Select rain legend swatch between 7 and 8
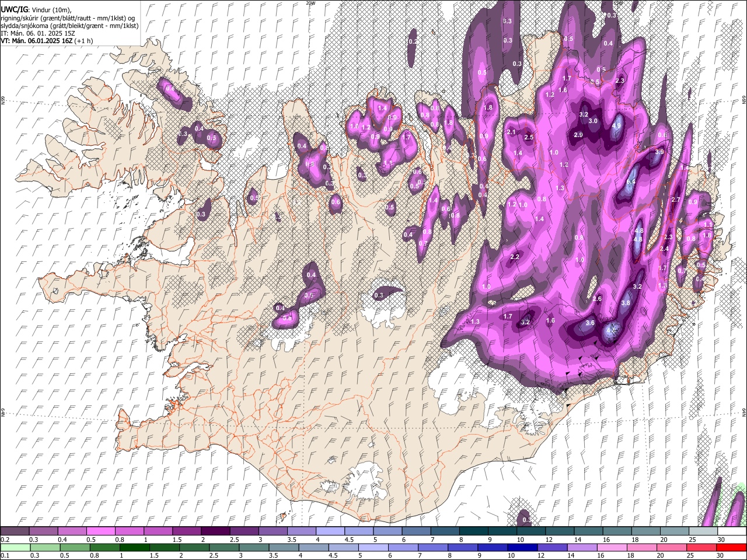Viewport: 747px width, 560px height. click(432, 547)
